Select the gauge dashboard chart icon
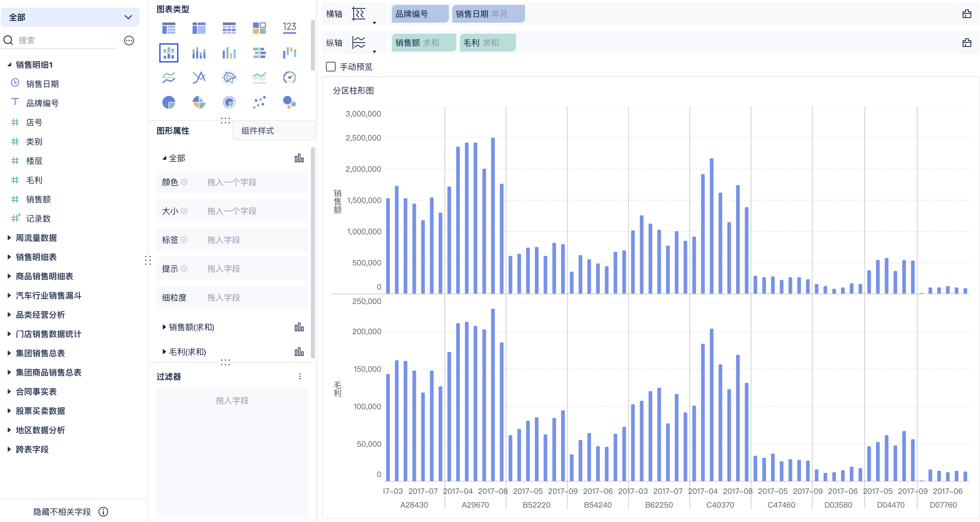The width and height of the screenshot is (980, 522). [289, 78]
